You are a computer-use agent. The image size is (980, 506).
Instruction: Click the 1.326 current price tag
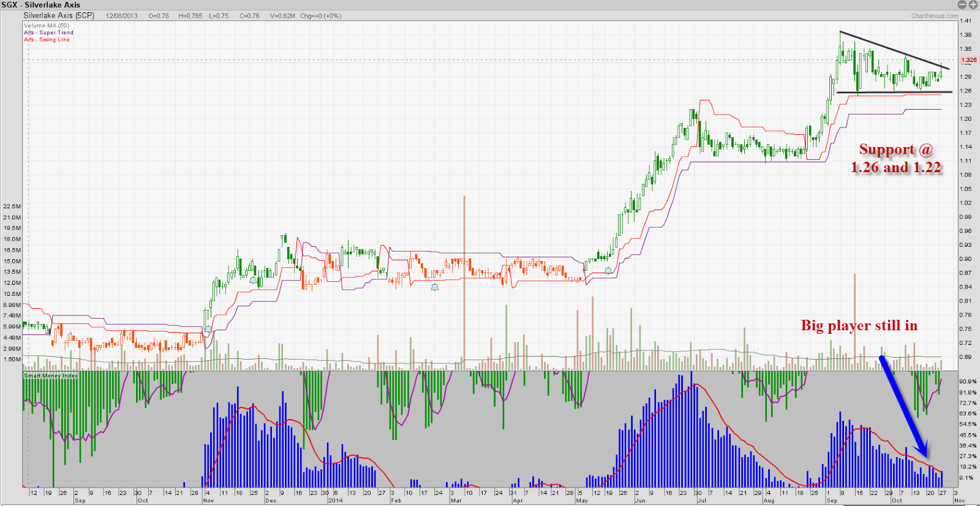coord(969,60)
